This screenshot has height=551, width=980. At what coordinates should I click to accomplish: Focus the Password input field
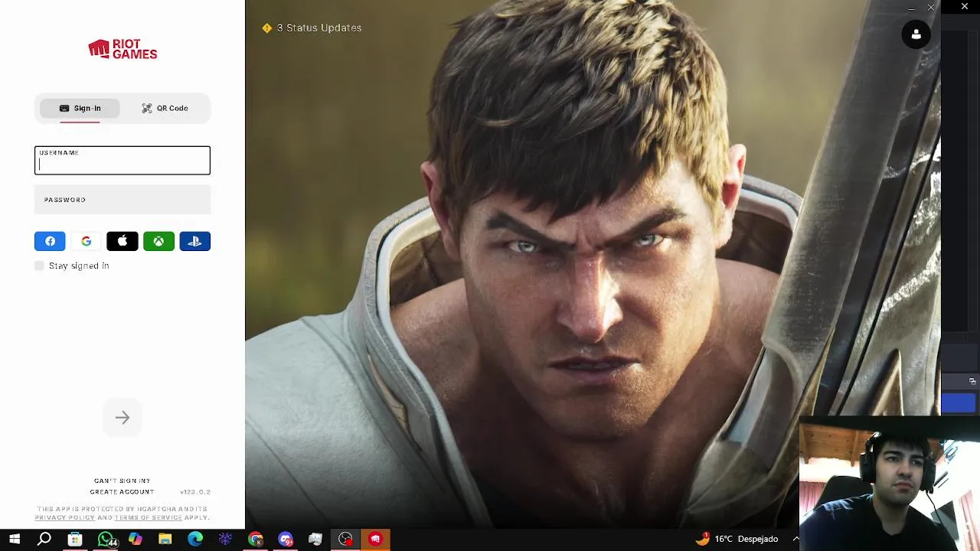coord(122,200)
